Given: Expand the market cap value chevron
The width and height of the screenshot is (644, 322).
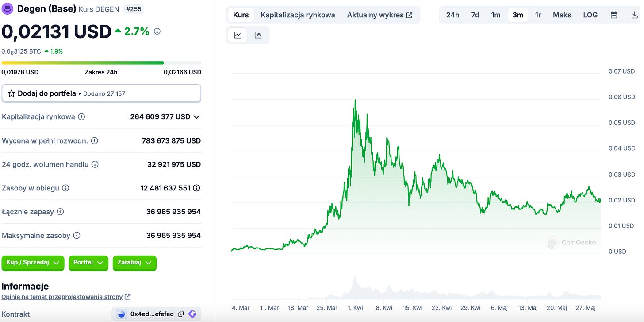Looking at the screenshot, I should coord(197,117).
